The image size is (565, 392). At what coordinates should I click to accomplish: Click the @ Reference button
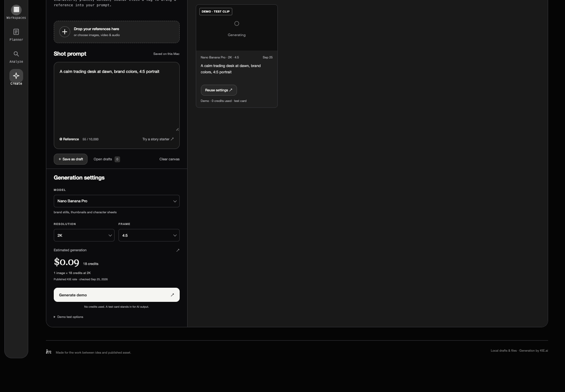click(x=69, y=139)
